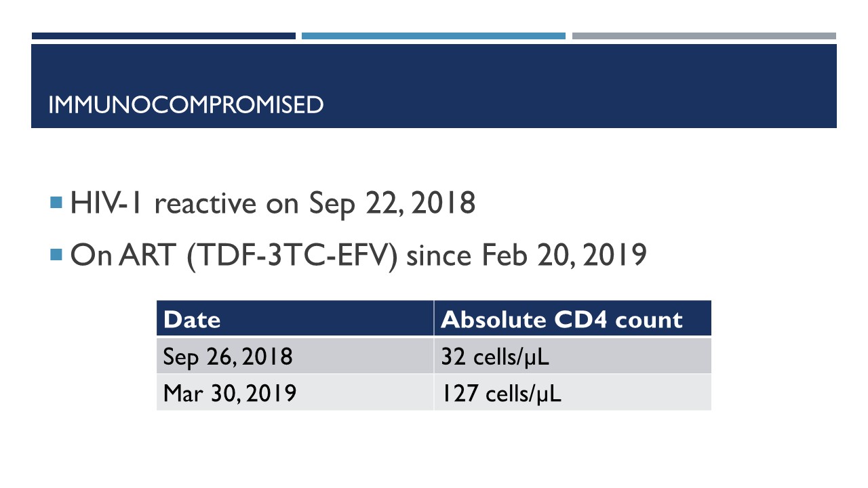Click the dark navy accent bar at top
The image size is (868, 488).
tap(163, 36)
